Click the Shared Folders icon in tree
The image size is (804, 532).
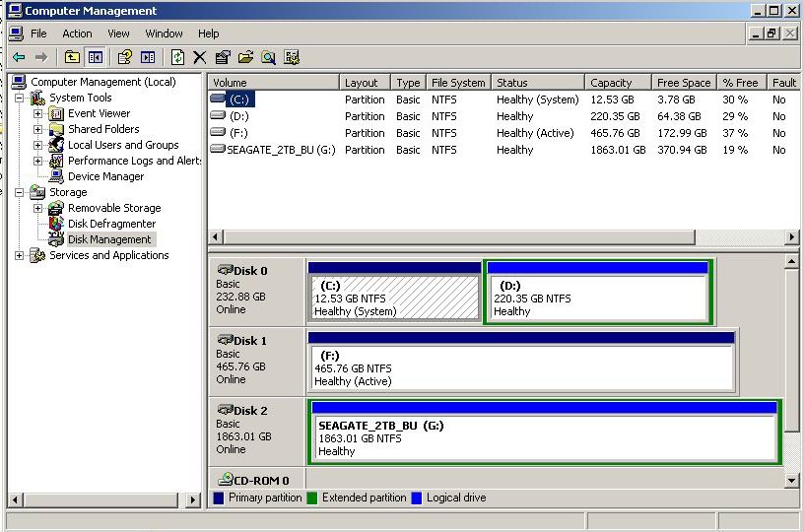[x=56, y=129]
